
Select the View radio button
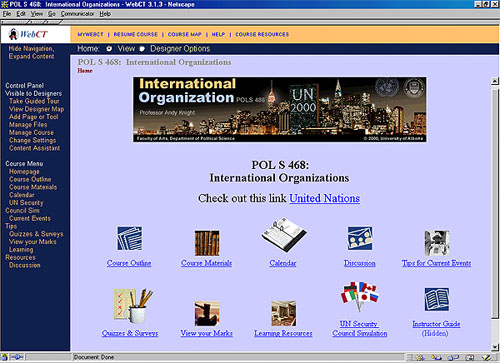coord(109,49)
